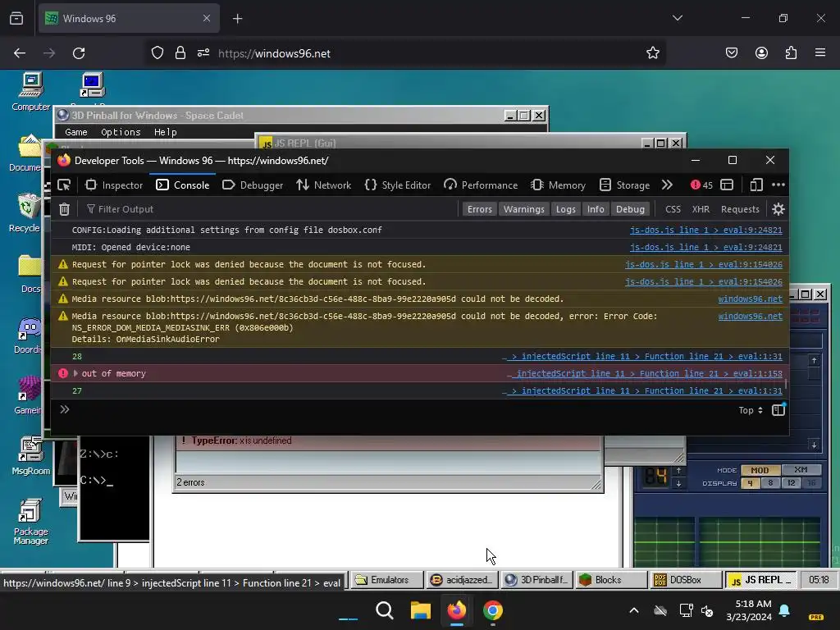Open Windows Search in the taskbar
Image resolution: width=840 pixels, height=630 pixels.
tap(385, 610)
